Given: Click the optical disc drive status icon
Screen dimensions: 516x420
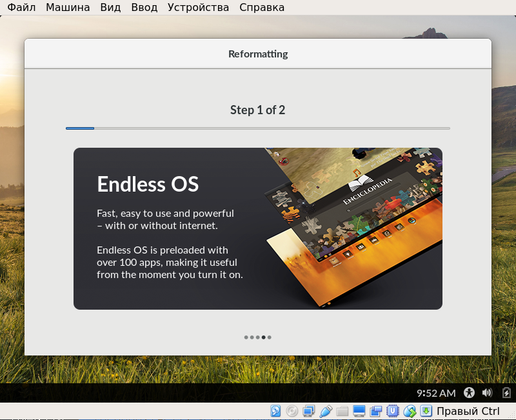Looking at the screenshot, I should (292, 411).
